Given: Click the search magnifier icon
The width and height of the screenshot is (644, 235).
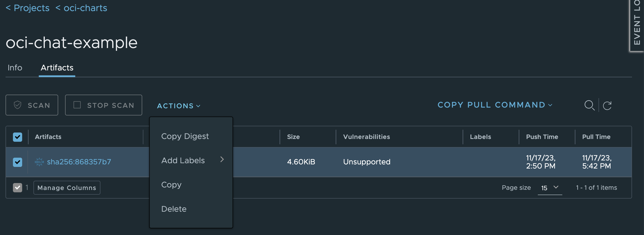Looking at the screenshot, I should point(589,105).
